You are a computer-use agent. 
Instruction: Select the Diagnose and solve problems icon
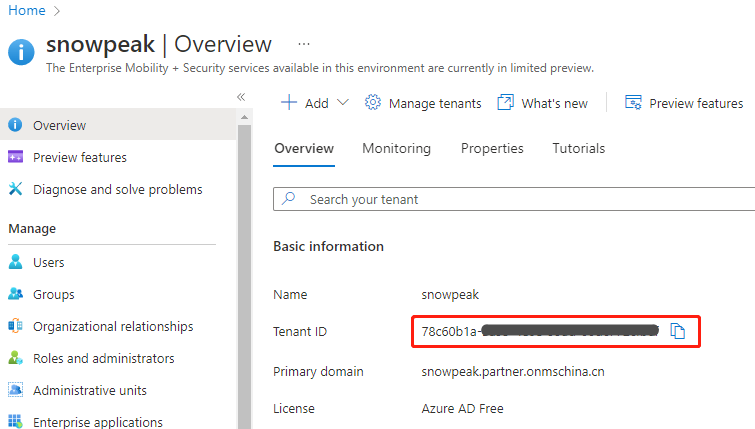(15, 189)
